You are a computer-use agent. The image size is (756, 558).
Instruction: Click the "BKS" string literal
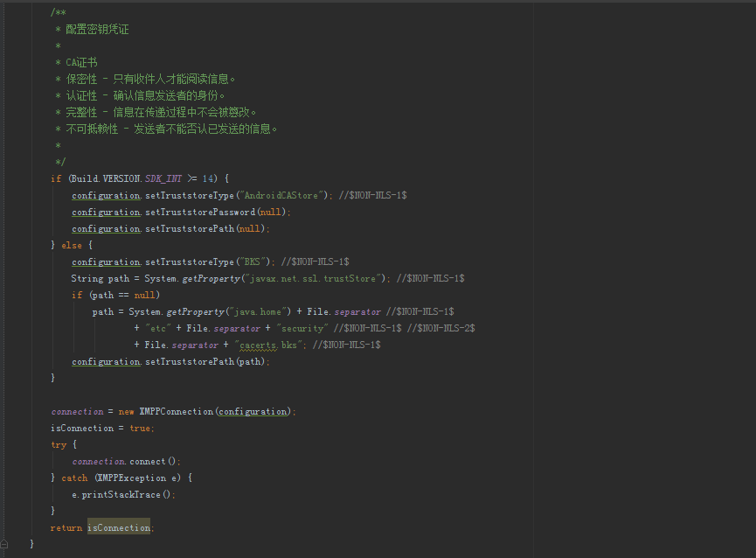tap(252, 262)
